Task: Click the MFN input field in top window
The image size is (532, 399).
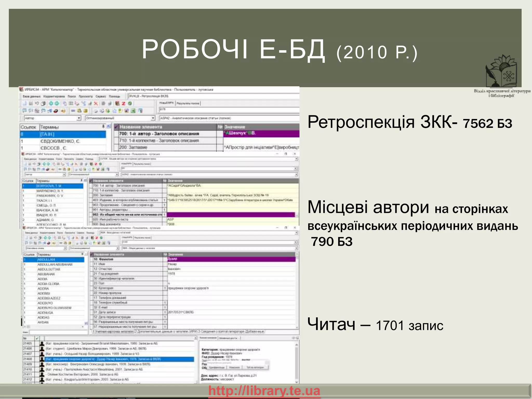Action: 229,110
